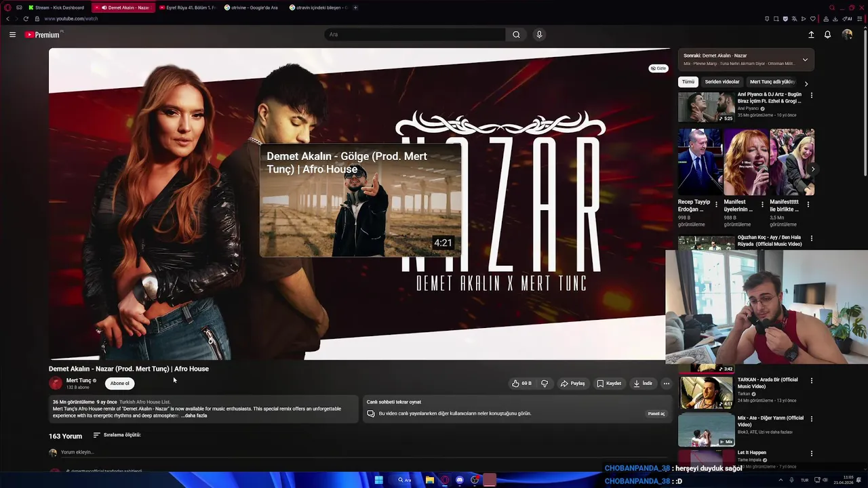Open options for Manifest üyelerinin short
Image resolution: width=868 pixels, height=488 pixels.
tap(762, 205)
